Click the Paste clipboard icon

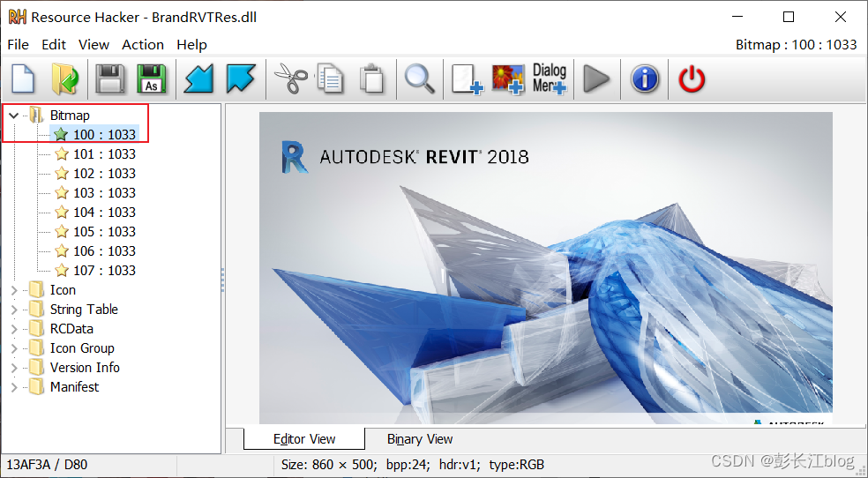pyautogui.click(x=372, y=79)
